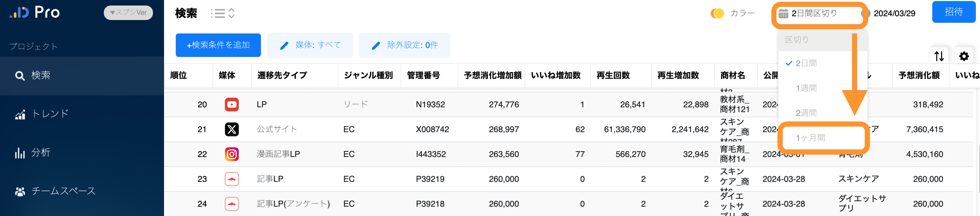The height and width of the screenshot is (216, 980).
Task: Toggle the カラー color switch
Action: [717, 13]
